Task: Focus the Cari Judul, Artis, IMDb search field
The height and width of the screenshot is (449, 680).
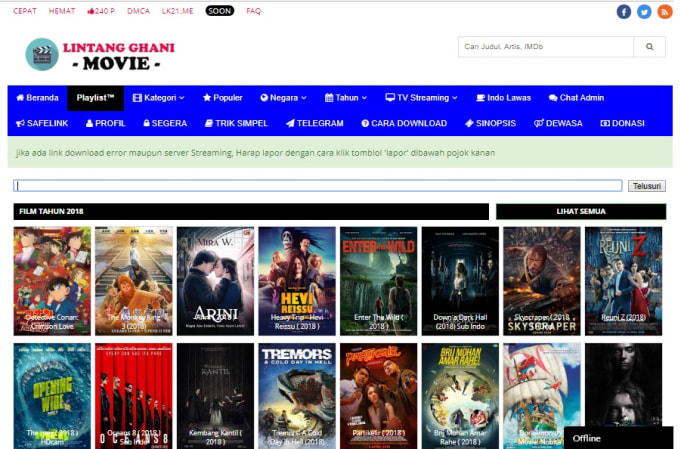Action: pyautogui.click(x=546, y=47)
